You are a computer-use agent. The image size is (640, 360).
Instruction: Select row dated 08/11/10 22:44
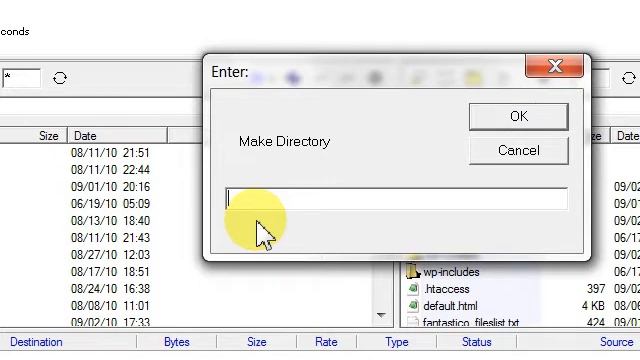pyautogui.click(x=110, y=170)
